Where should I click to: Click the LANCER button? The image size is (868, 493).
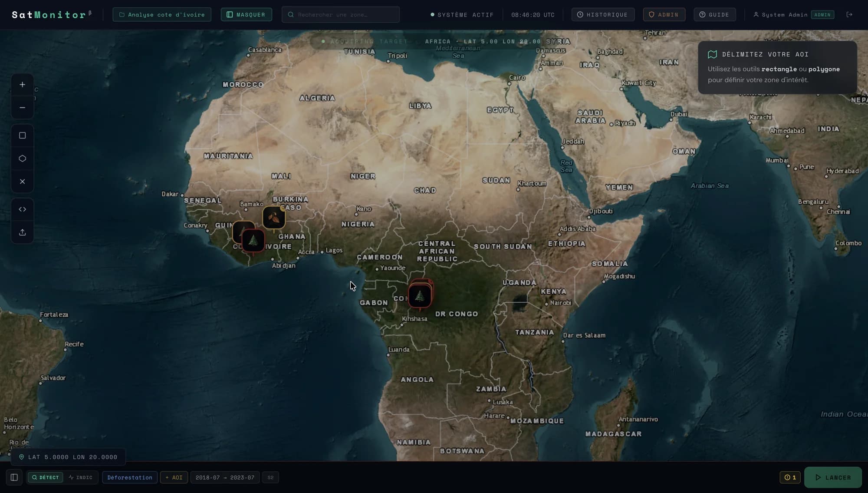click(x=833, y=477)
